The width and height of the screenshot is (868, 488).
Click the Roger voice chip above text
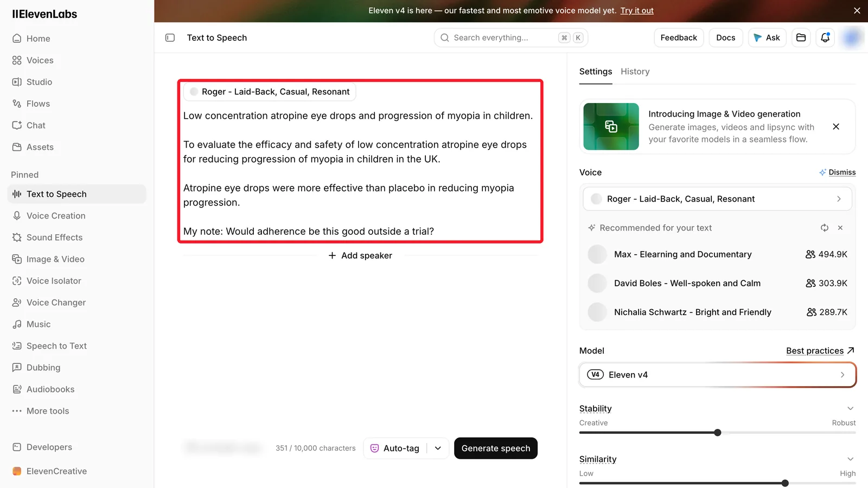click(x=270, y=92)
